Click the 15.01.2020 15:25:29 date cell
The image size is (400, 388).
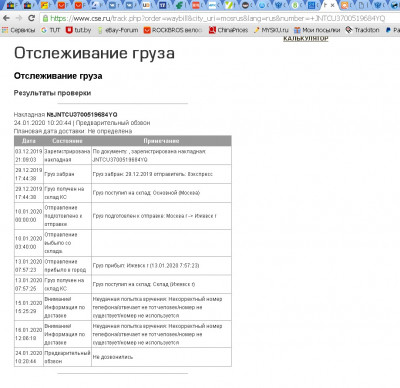tap(29, 307)
